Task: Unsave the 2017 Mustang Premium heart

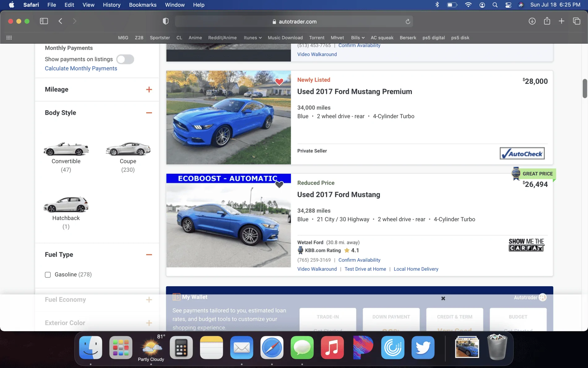Action: pyautogui.click(x=279, y=81)
